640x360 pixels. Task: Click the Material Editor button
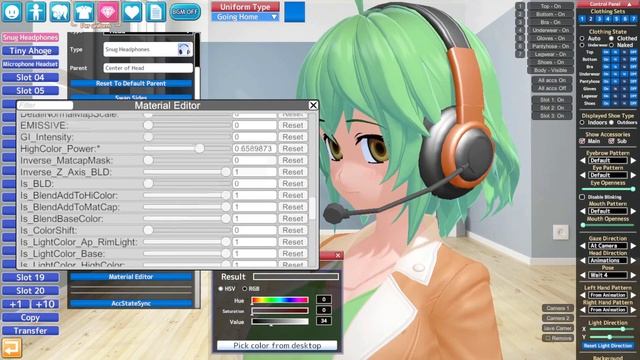131,277
